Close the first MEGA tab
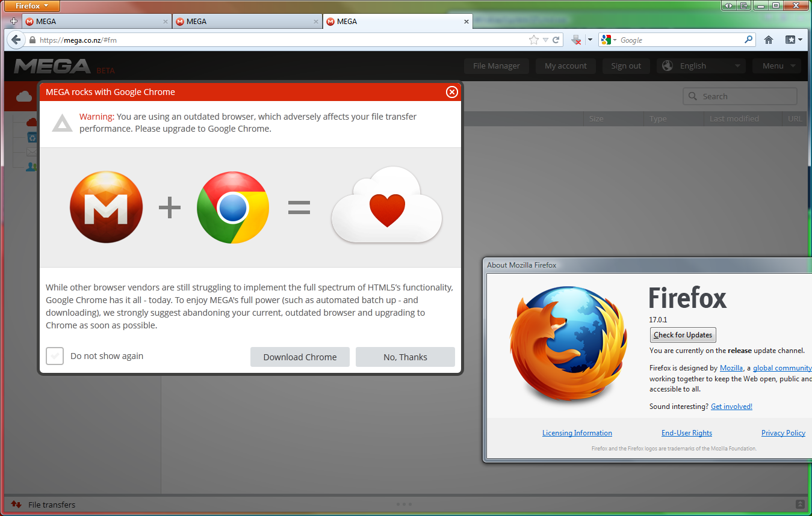 point(166,22)
